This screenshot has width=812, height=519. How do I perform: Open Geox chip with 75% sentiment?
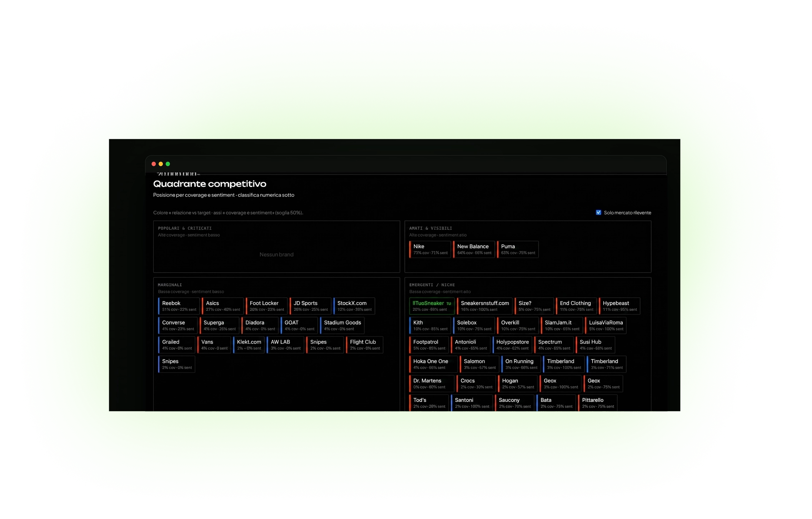[603, 383]
